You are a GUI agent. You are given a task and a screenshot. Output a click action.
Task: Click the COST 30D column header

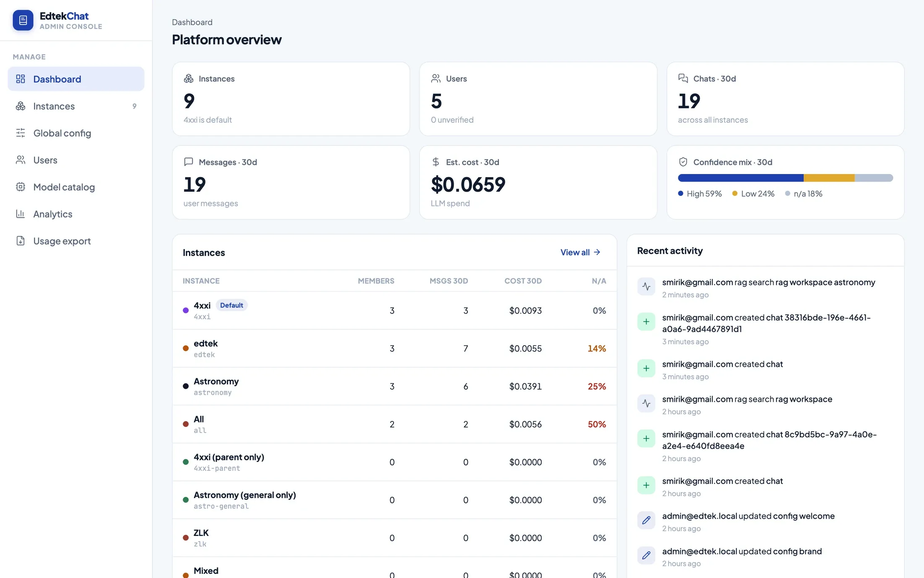(x=523, y=281)
